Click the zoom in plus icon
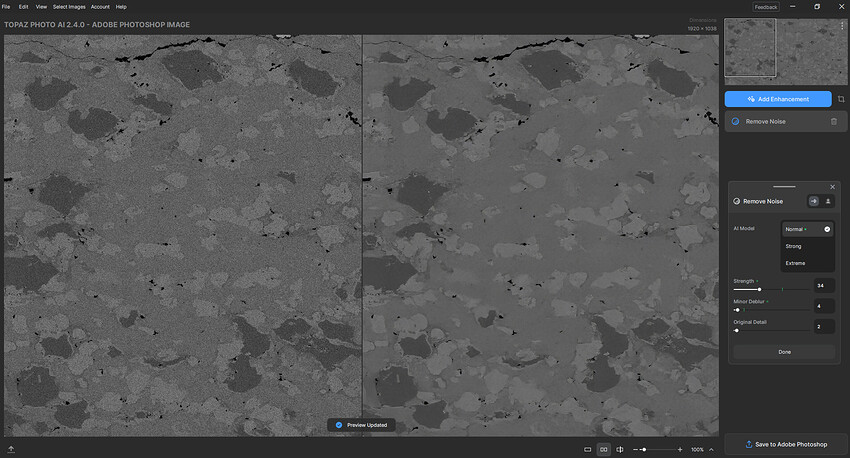This screenshot has width=850, height=458. (x=680, y=450)
